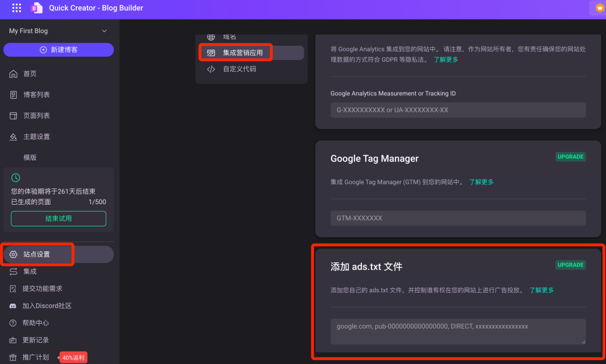Click the 页面列表 layout icon
606x364 pixels.
[13, 116]
